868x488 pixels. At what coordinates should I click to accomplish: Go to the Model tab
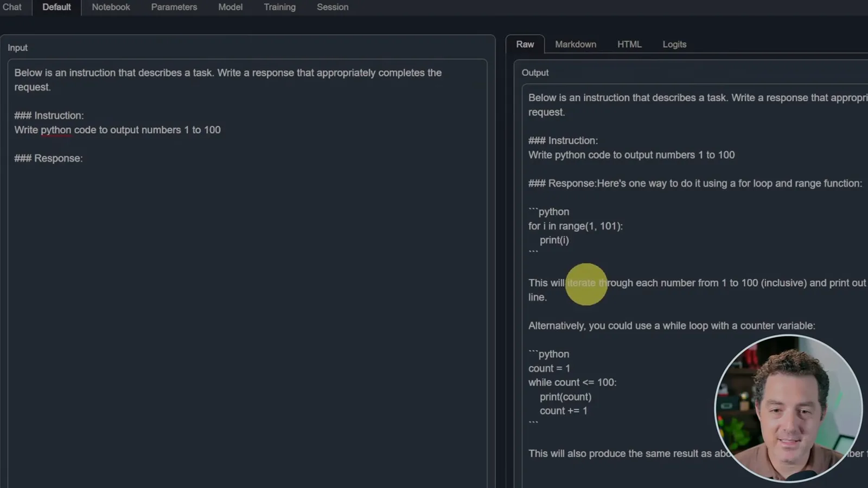point(231,7)
